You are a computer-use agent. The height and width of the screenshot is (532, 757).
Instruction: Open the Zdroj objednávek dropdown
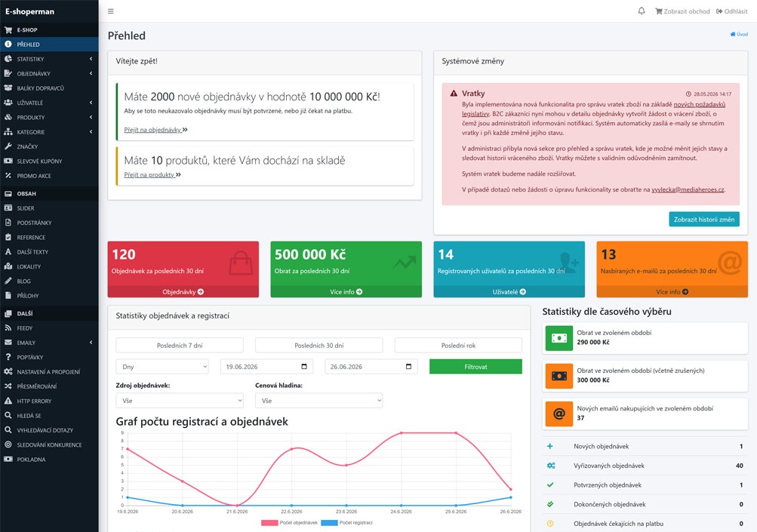[x=180, y=400]
